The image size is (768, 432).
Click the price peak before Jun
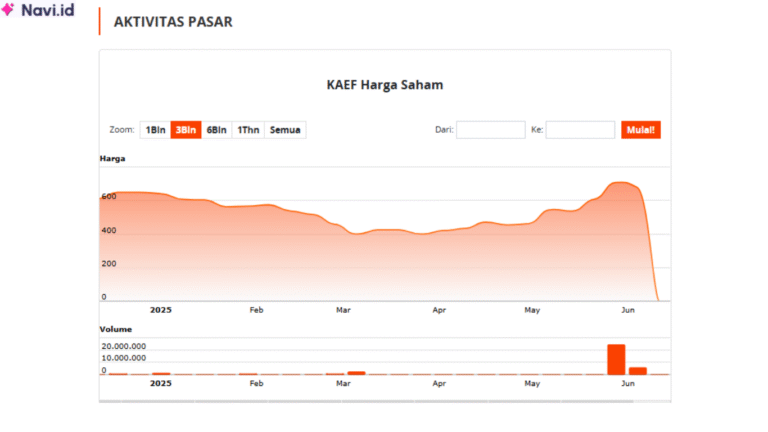(621, 183)
